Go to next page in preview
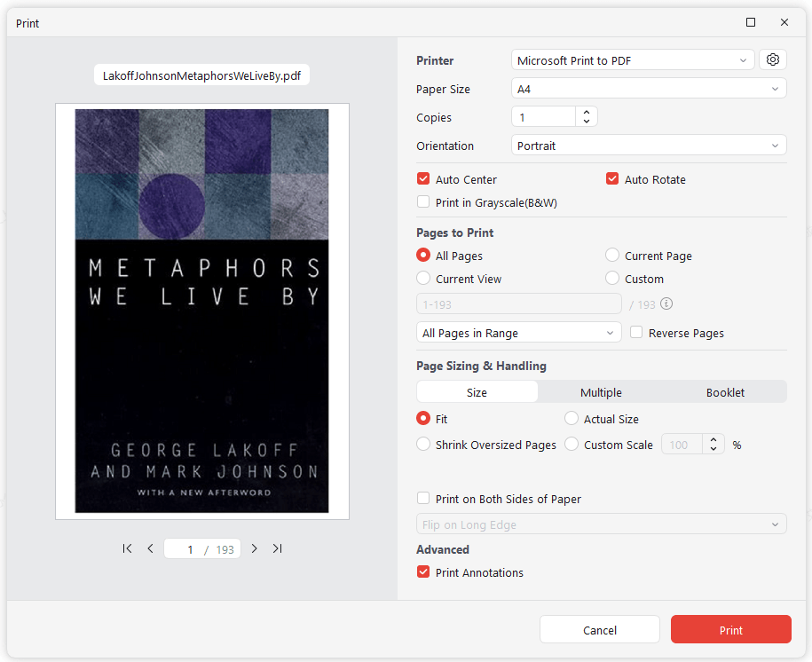 click(255, 548)
